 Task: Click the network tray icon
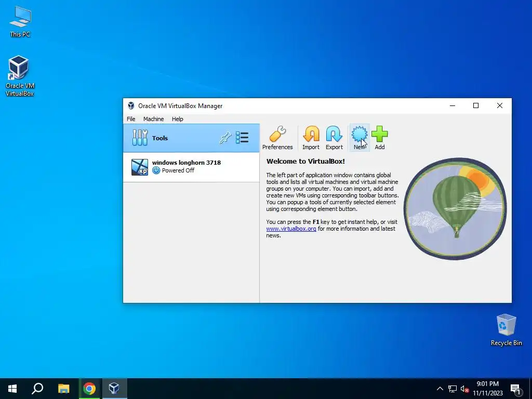click(x=453, y=389)
